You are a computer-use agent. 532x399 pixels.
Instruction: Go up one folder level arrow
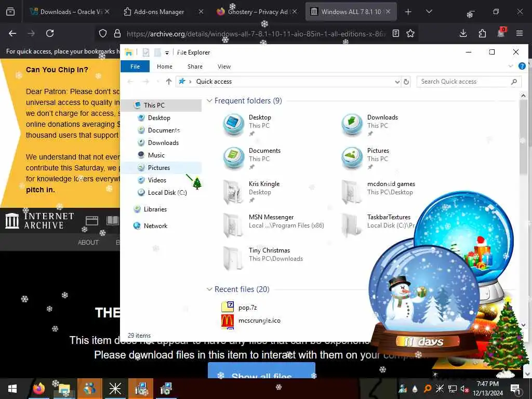169,82
